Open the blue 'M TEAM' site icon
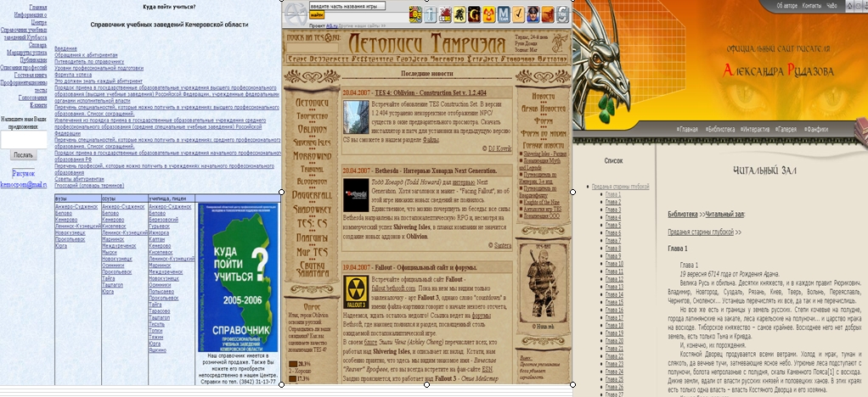 tap(504, 14)
